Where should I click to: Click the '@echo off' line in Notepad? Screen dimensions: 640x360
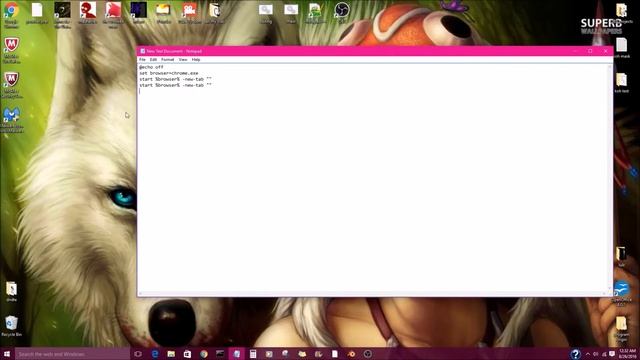(151, 67)
